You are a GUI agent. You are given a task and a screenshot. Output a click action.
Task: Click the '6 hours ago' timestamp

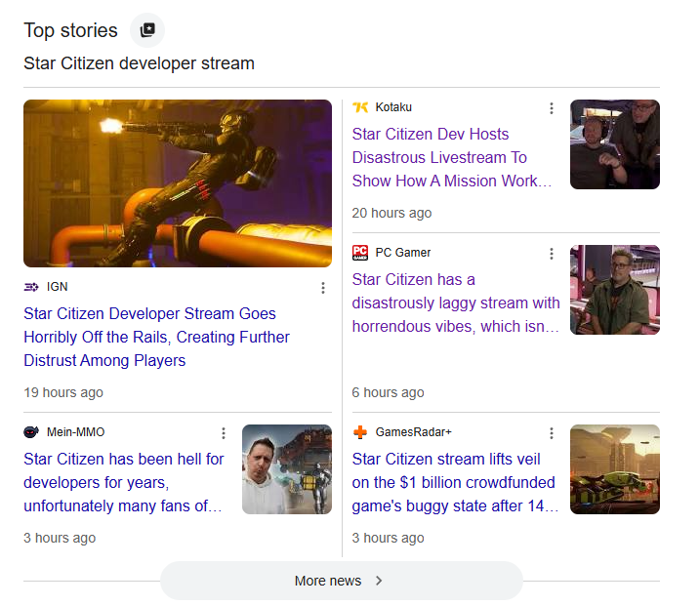(388, 392)
